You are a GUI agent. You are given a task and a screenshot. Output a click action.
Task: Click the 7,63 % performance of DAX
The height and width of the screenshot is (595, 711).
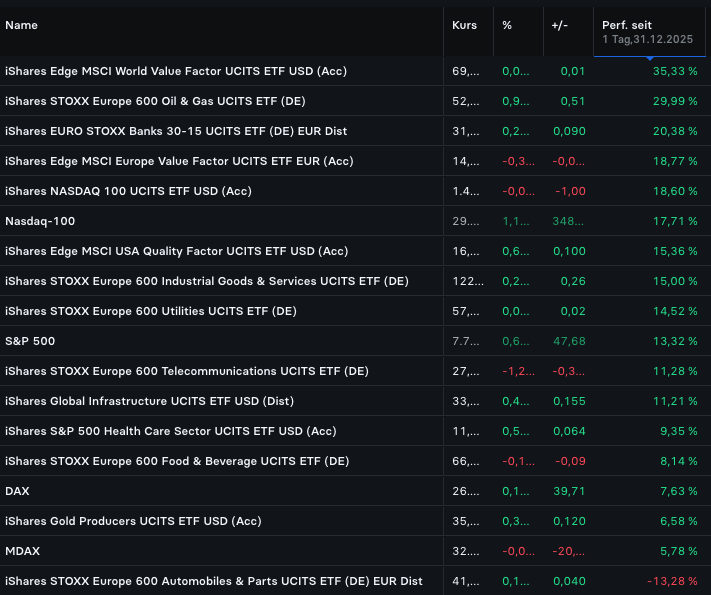(678, 491)
